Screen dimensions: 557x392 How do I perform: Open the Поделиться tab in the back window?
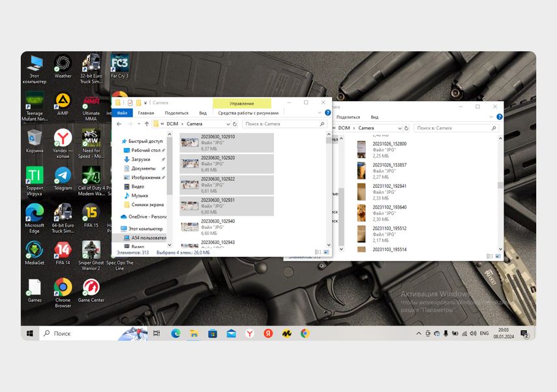348,117
